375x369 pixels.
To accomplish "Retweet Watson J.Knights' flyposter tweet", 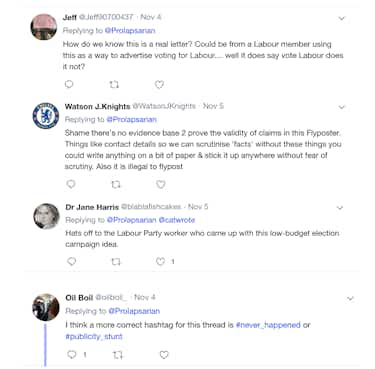I will (x=116, y=184).
